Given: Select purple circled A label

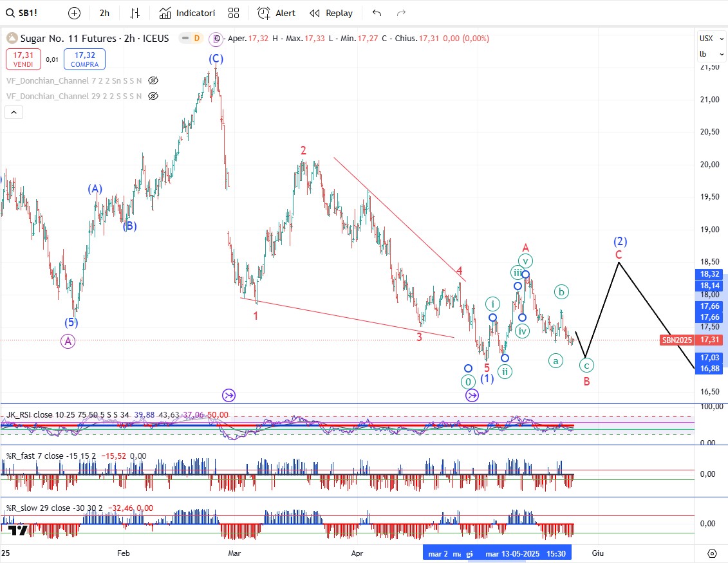Looking at the screenshot, I should tap(68, 342).
